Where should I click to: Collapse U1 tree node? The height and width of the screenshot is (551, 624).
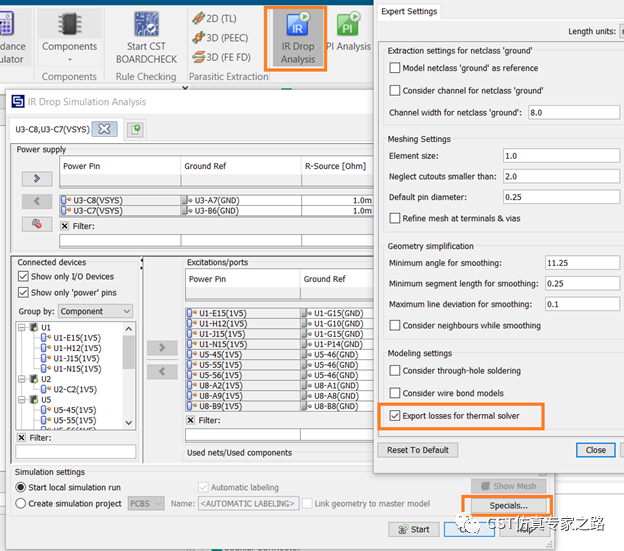22,327
